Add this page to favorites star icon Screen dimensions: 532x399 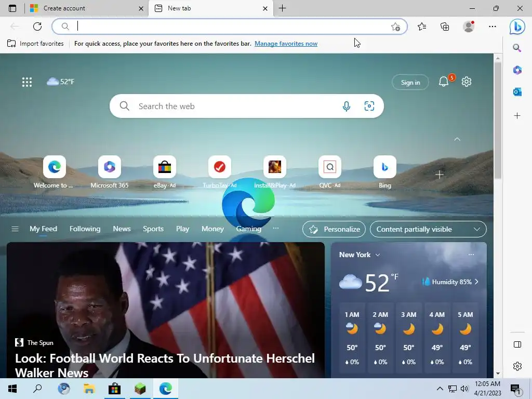(395, 27)
